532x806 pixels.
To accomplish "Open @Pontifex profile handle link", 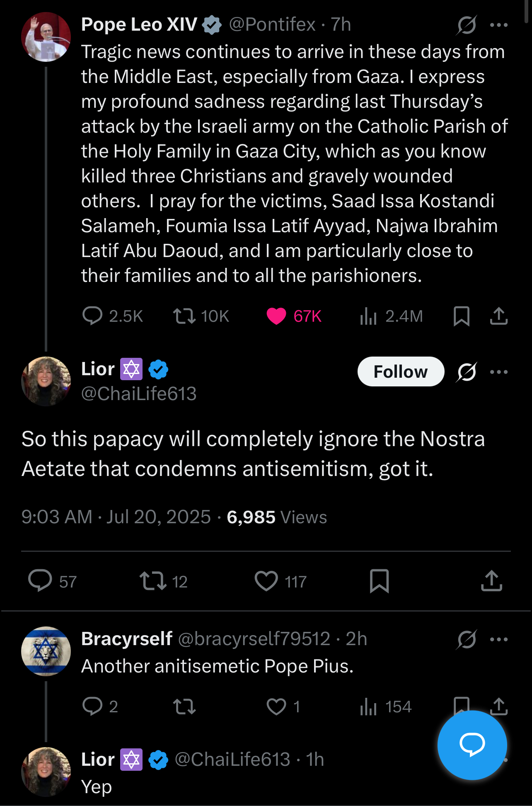I will tap(272, 25).
